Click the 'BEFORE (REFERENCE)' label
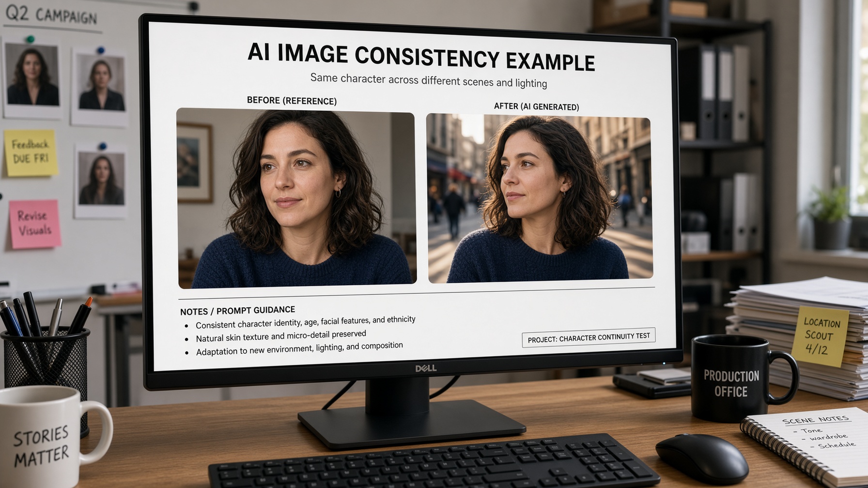 292,100
